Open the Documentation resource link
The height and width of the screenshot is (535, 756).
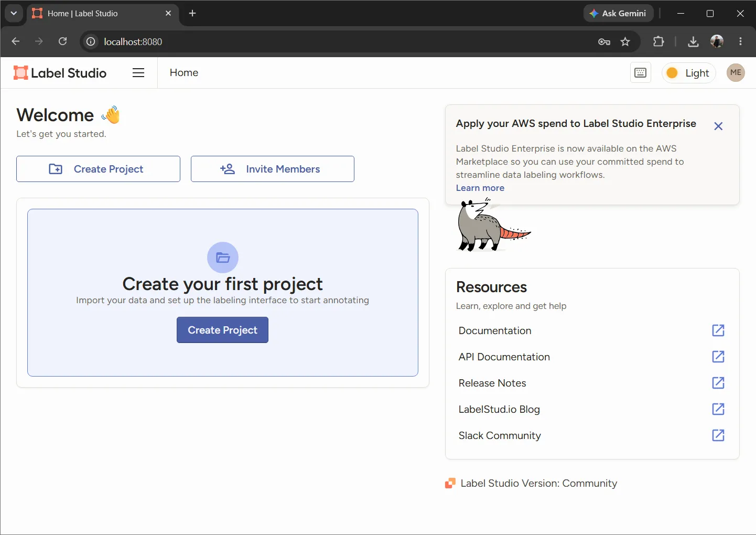[x=592, y=330]
